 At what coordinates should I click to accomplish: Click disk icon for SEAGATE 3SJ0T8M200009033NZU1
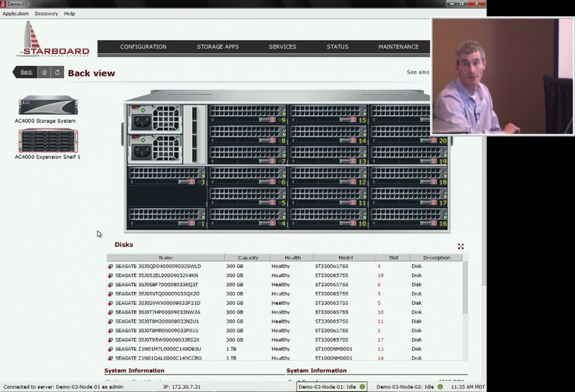click(110, 322)
